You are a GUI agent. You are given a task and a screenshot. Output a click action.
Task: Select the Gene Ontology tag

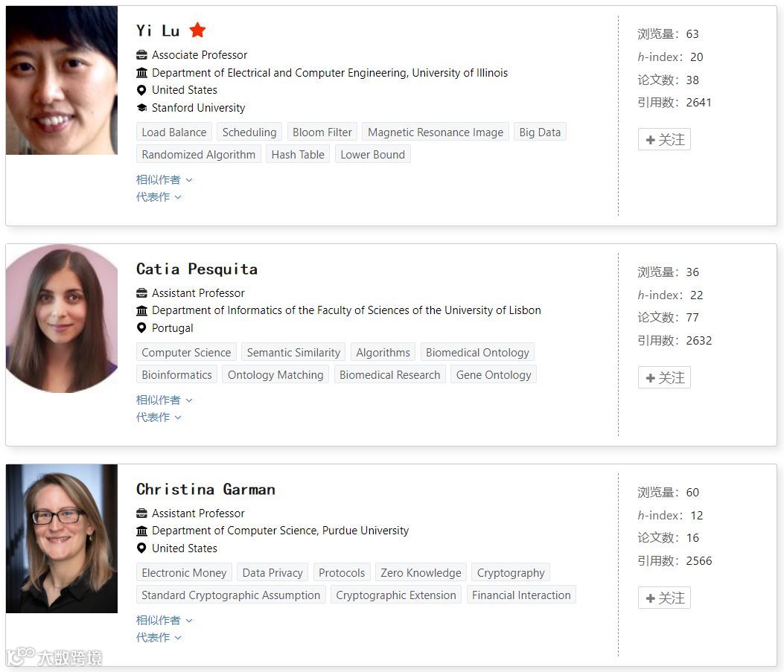494,375
